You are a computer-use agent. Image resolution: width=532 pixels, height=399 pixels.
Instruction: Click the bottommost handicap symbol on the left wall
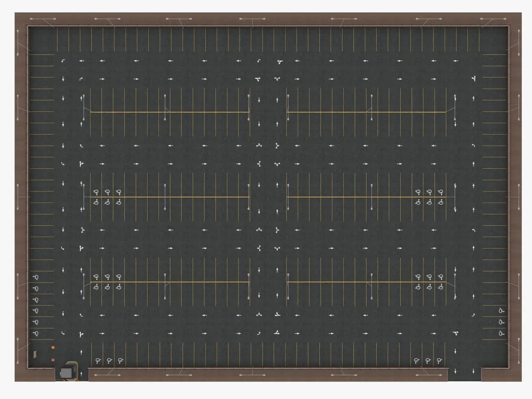36,333
